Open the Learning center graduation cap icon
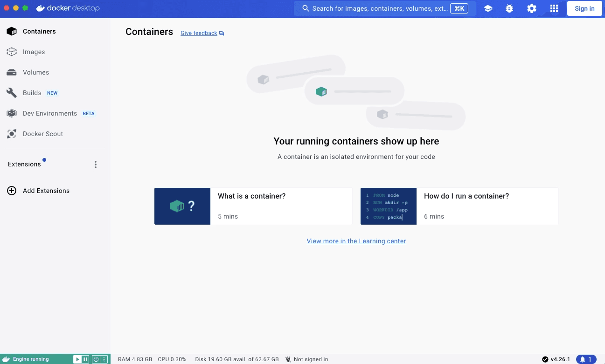The height and width of the screenshot is (364, 605). coord(488,8)
